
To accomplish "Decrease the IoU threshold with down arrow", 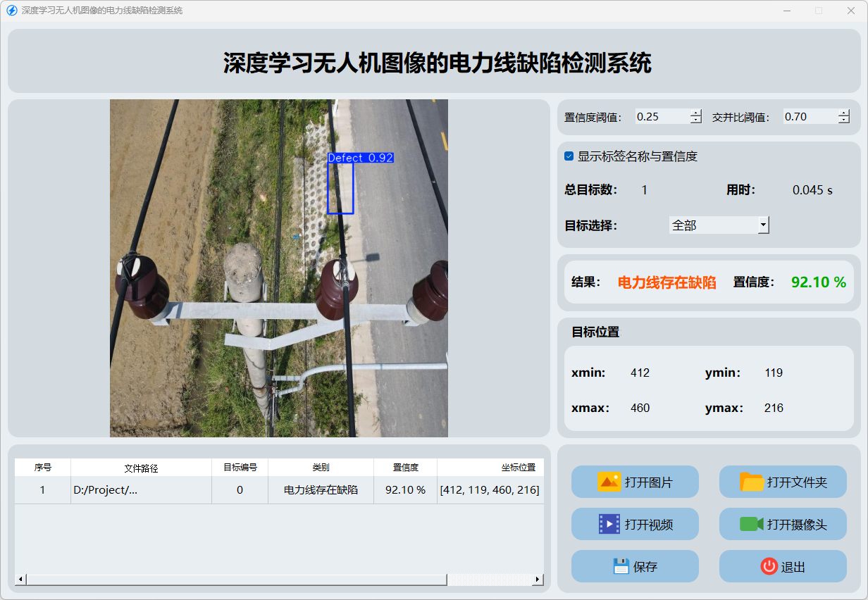I will [x=844, y=120].
